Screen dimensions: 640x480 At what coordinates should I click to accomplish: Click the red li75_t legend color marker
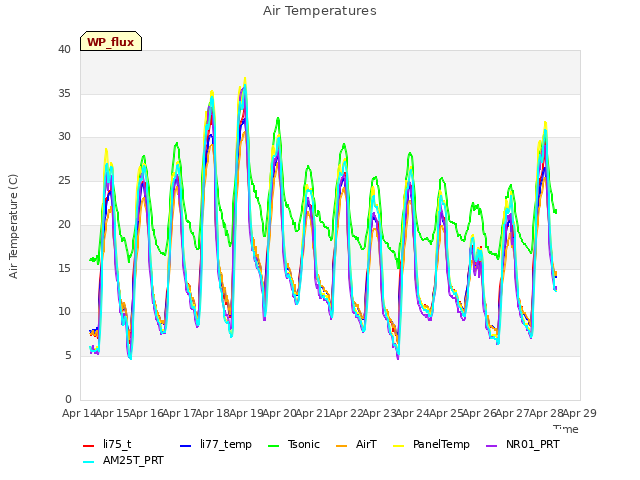tap(89, 446)
